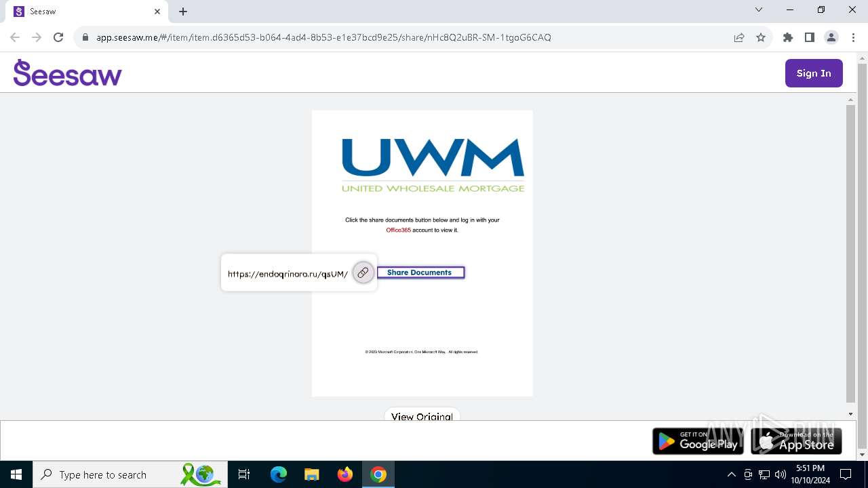Open a new browser tab
868x488 pixels.
183,12
